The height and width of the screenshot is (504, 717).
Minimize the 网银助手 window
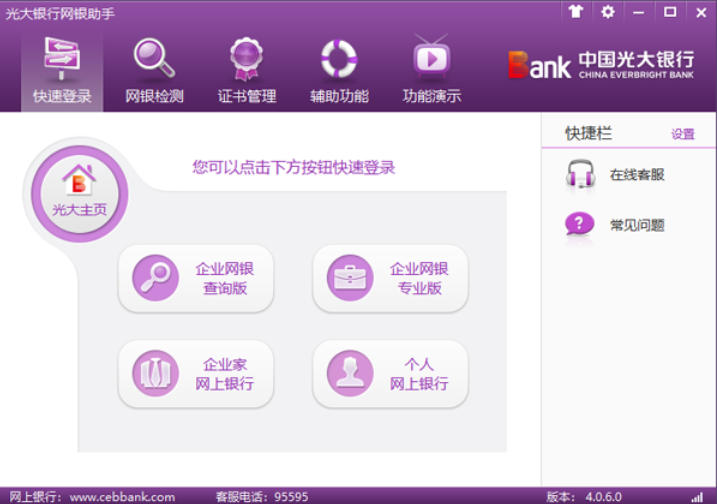click(639, 12)
